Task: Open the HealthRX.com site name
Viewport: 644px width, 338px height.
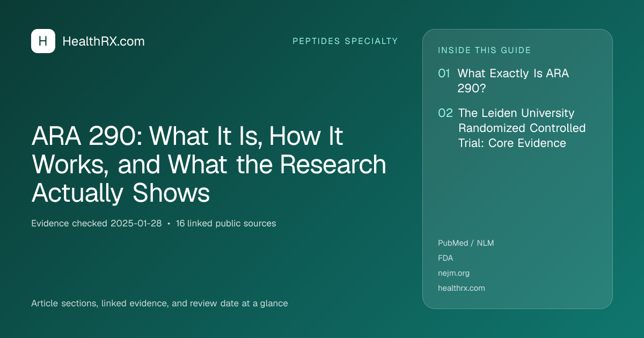Action: pos(104,41)
